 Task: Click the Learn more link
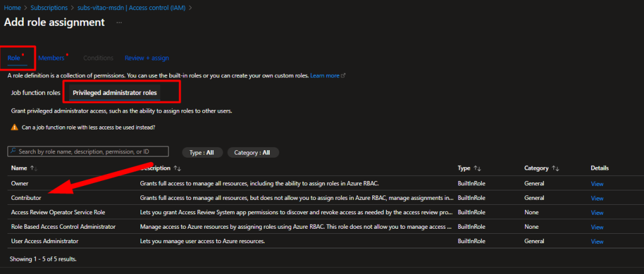(x=325, y=75)
